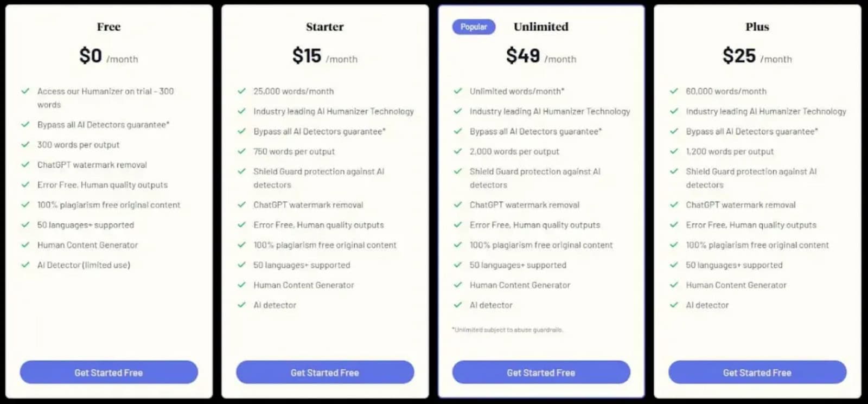Viewport: 868px width, 404px height.
Task: Click Get Started Free below the Starter plan
Action: [324, 373]
